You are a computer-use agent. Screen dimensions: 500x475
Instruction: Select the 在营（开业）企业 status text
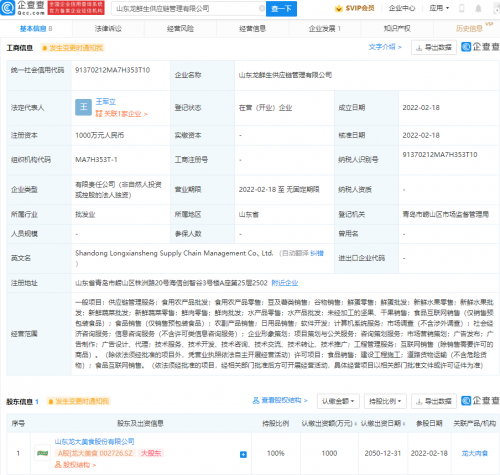click(x=265, y=108)
